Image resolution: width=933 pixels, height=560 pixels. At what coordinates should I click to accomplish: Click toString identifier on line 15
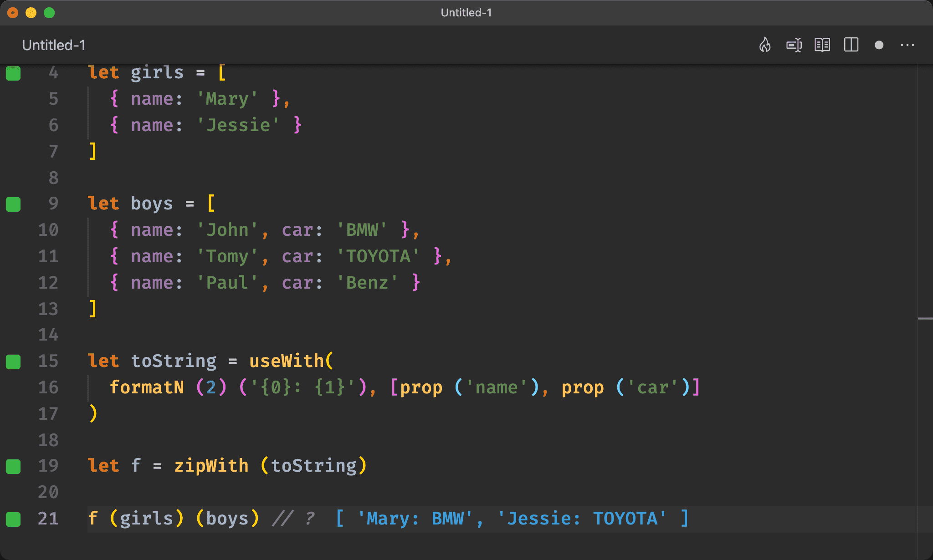tap(174, 361)
